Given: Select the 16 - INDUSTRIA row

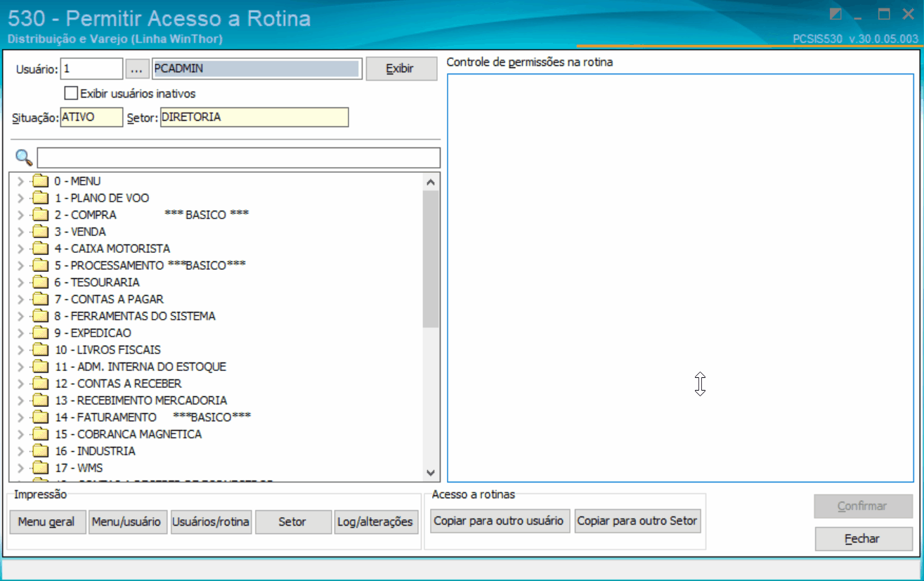Looking at the screenshot, I should click(x=95, y=451).
